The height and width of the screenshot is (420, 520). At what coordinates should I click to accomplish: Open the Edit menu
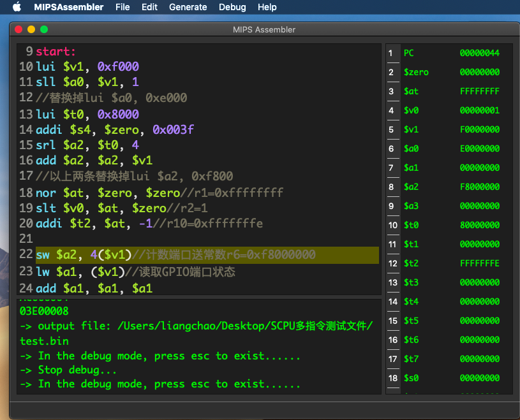[149, 7]
